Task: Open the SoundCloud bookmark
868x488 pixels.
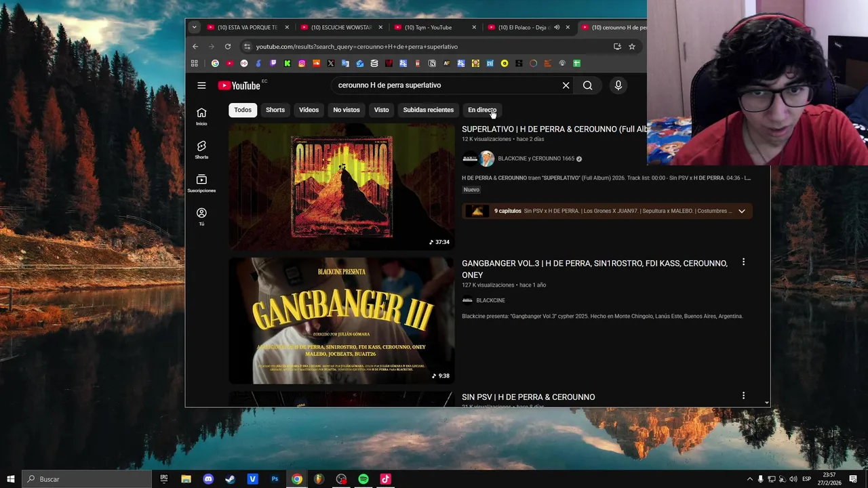Action: [x=316, y=63]
